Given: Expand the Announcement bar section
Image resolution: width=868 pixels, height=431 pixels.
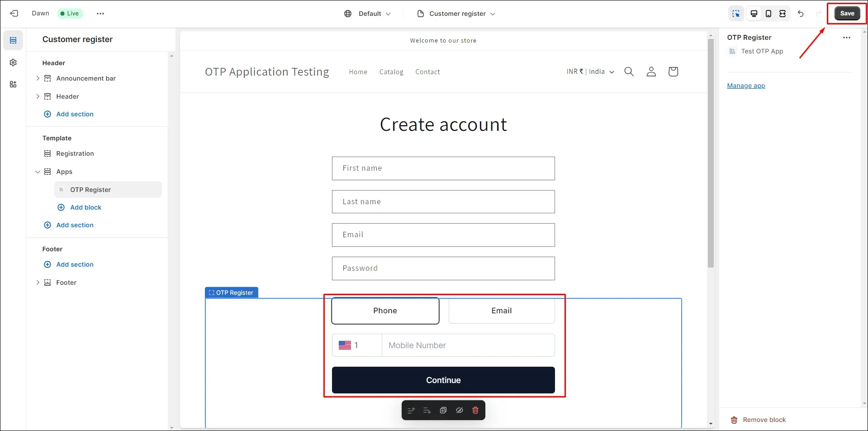Looking at the screenshot, I should 38,78.
